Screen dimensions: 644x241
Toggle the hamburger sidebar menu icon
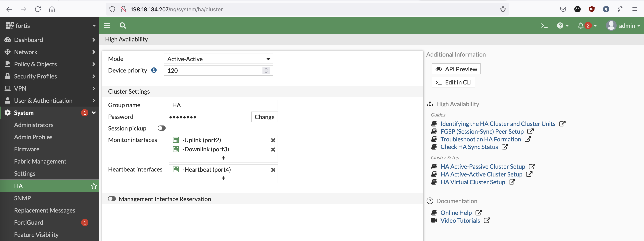[x=107, y=25]
